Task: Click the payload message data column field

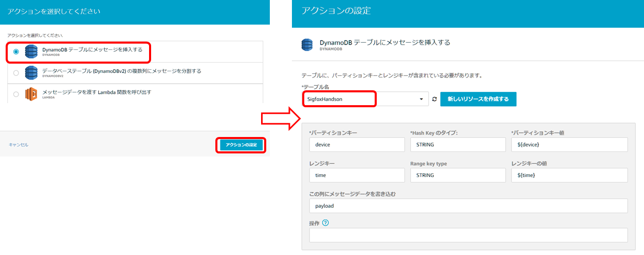Action: (x=469, y=206)
